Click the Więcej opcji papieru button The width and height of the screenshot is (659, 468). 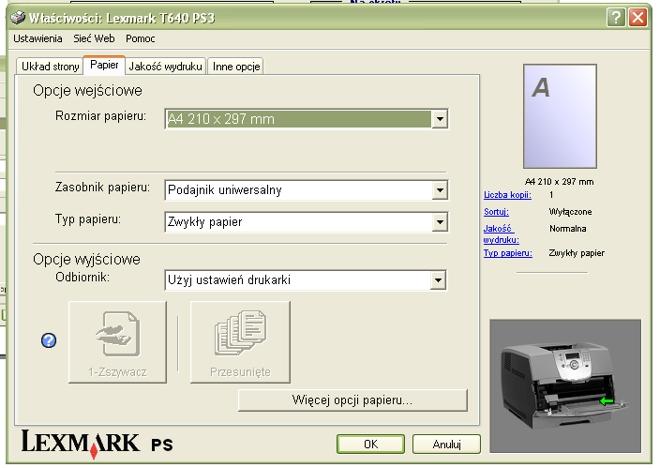point(352,400)
